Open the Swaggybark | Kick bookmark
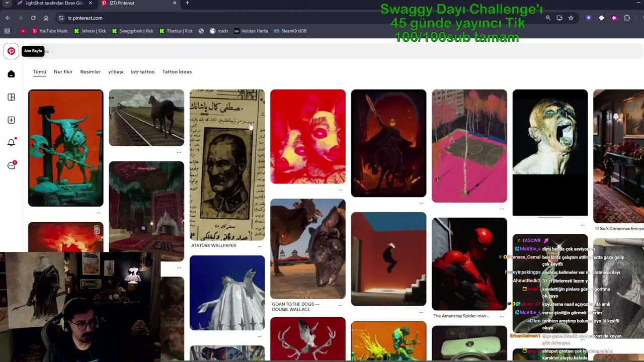644x362 pixels. [132, 31]
